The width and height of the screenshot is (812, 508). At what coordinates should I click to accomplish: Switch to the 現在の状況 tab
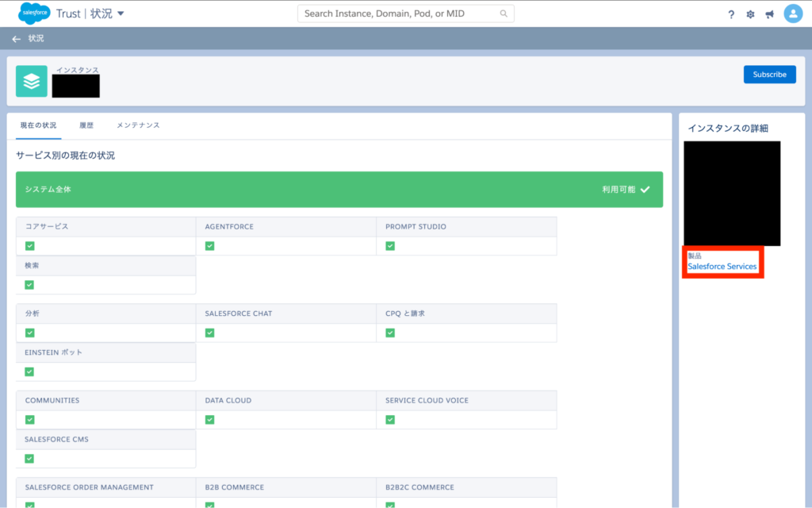(x=38, y=125)
